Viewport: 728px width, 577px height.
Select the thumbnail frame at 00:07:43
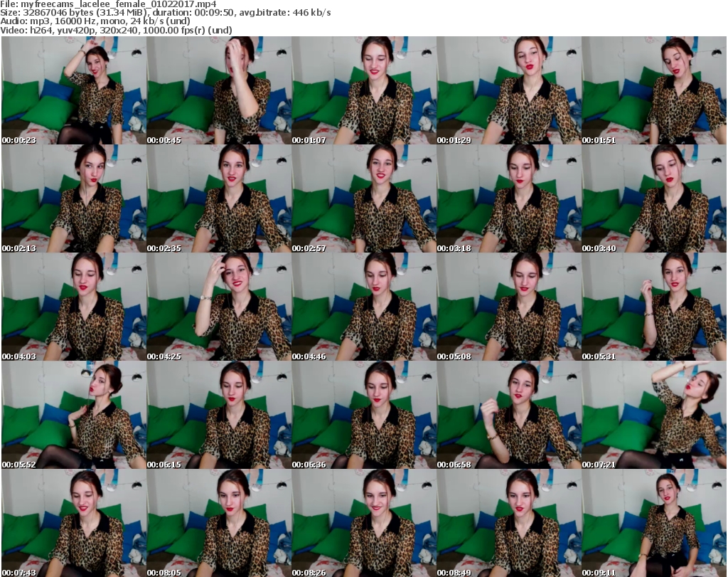pos(74,523)
